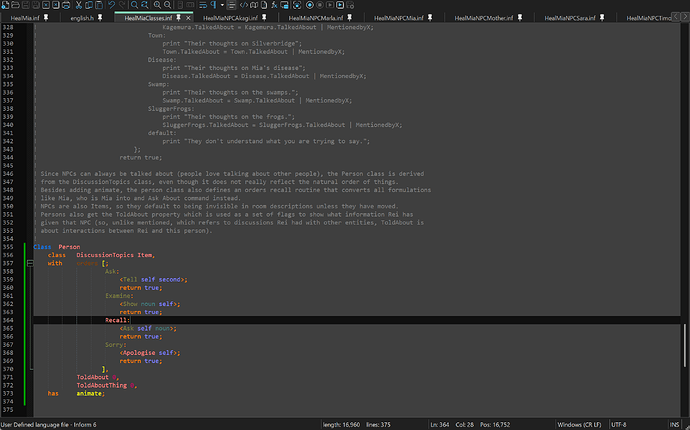
Task: Undo the last edit from the toolbar
Action: click(111, 5)
